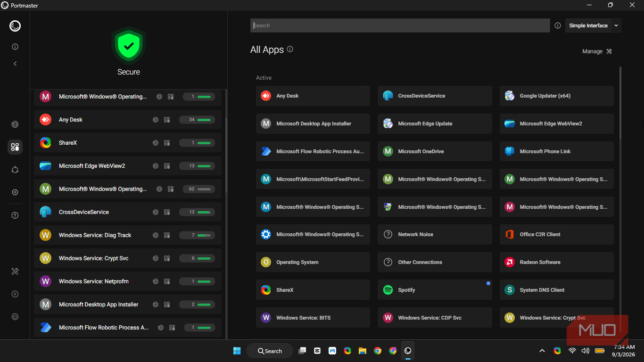Open the Apps grid view in sidebar

point(15,147)
